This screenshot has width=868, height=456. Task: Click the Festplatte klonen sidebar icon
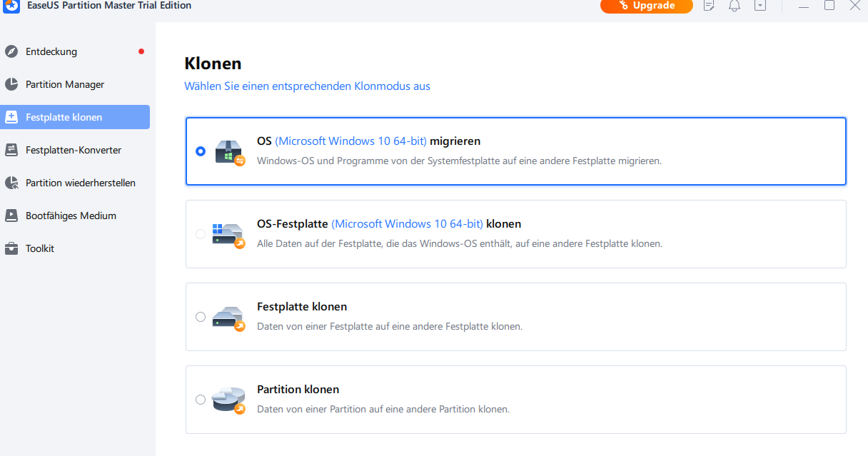click(11, 117)
